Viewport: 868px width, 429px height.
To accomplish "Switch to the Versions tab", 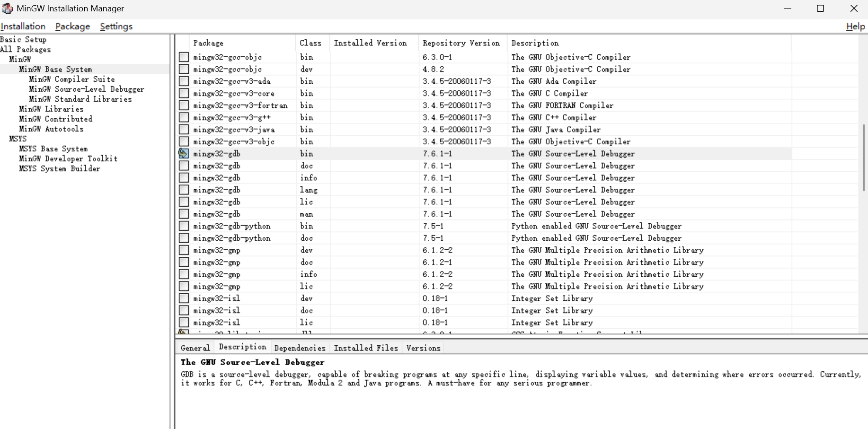I will click(423, 348).
